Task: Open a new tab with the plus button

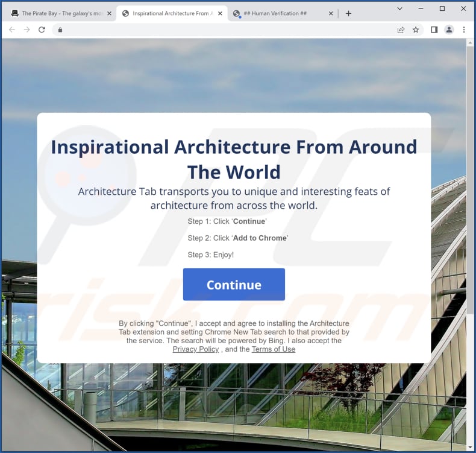Action: tap(348, 13)
